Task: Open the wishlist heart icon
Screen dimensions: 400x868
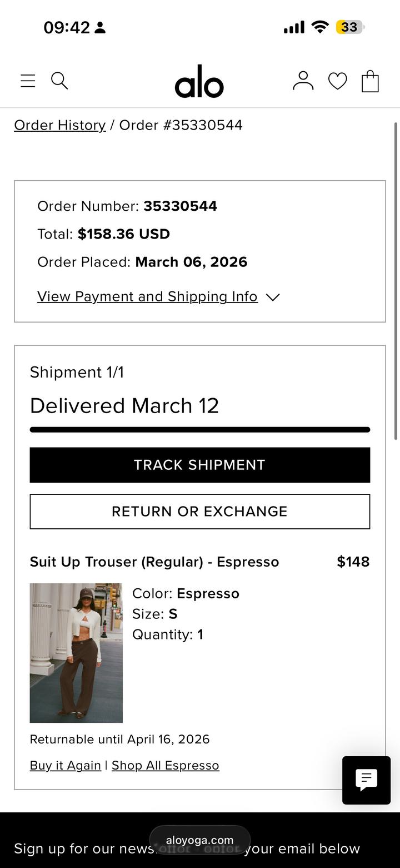Action: tap(337, 81)
